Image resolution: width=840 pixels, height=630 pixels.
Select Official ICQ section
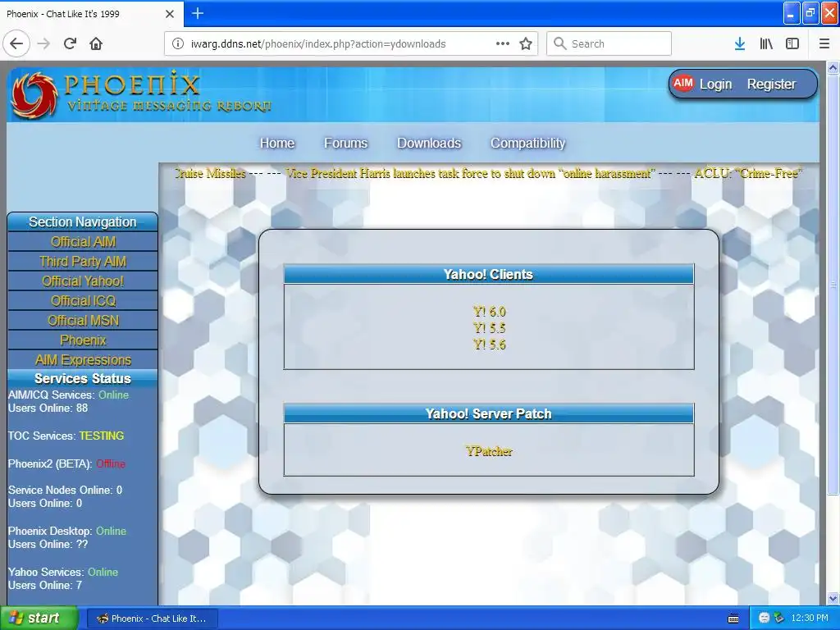pos(83,301)
